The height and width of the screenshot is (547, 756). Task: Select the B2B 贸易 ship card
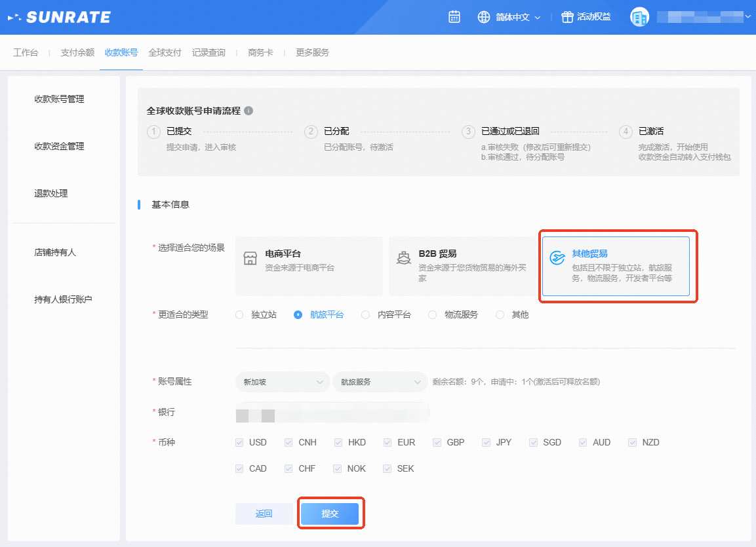tap(462, 266)
